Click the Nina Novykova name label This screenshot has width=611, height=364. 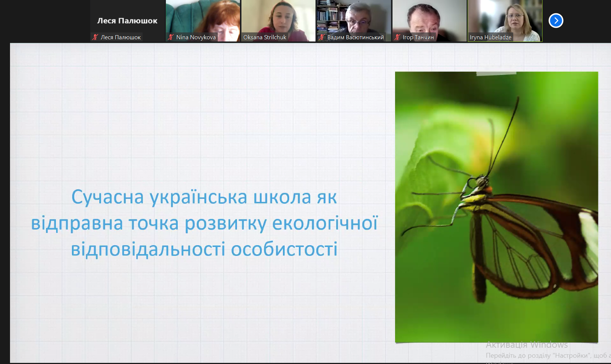[196, 37]
